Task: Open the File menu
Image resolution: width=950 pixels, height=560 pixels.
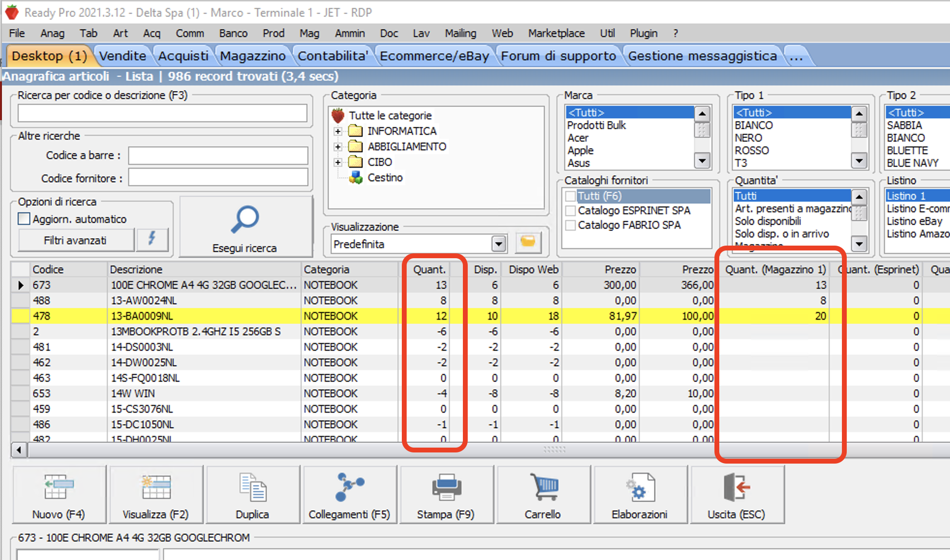Action: (x=17, y=33)
